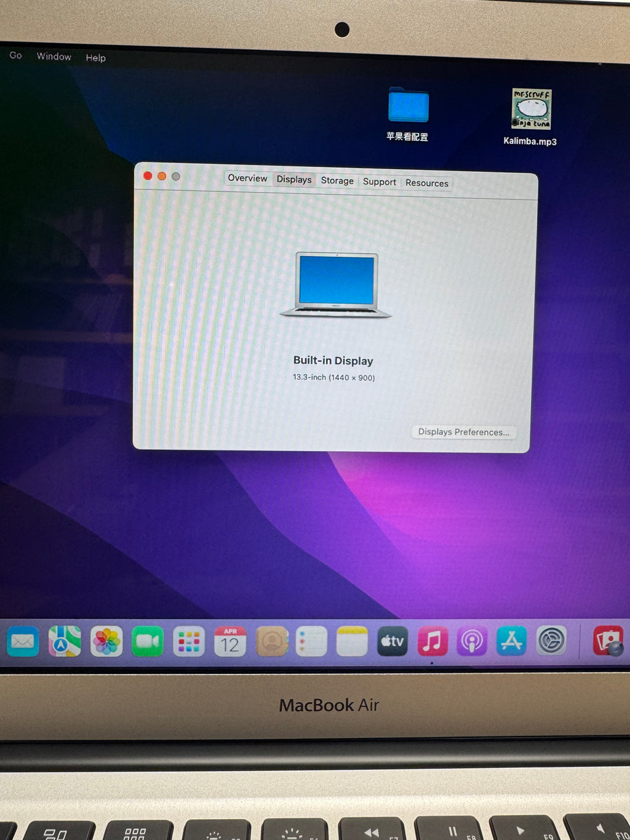The image size is (630, 840).
Task: Open Podcasts from the Dock
Action: [x=472, y=641]
